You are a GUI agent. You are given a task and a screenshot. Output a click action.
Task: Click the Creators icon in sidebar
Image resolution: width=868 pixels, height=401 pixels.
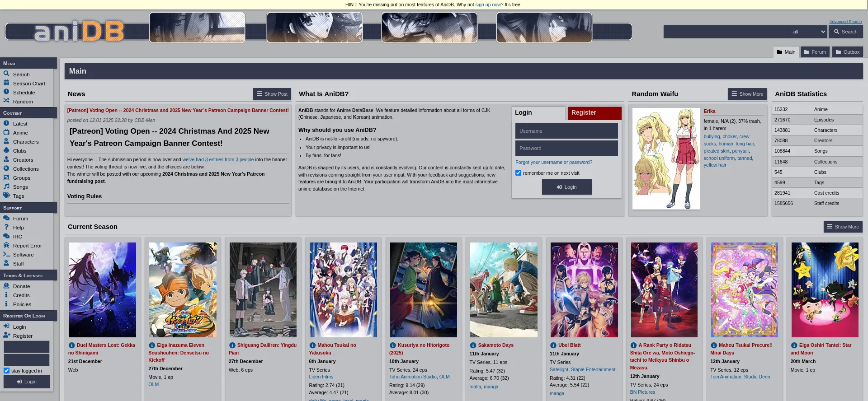6,159
